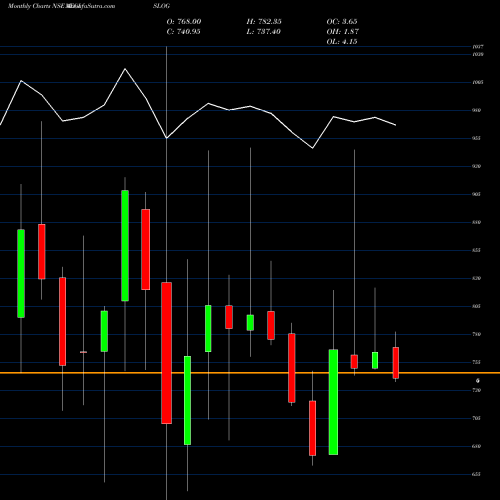Click the open price value O: 768.00
Image resolution: width=500 pixels, height=500 pixels.
point(184,22)
